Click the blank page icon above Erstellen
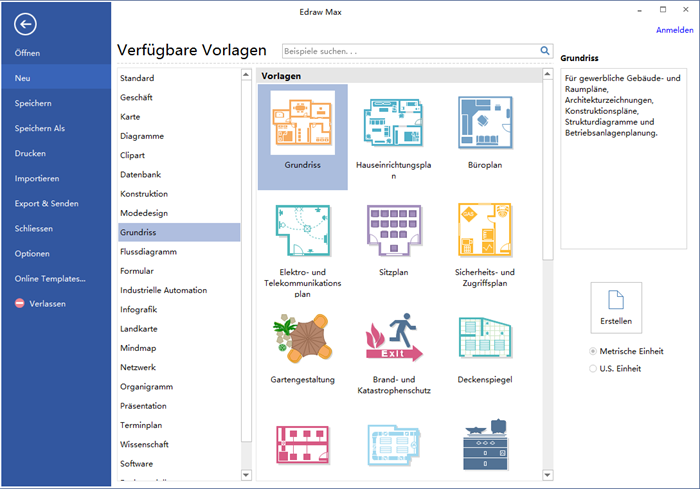The image size is (700, 489). point(616,299)
